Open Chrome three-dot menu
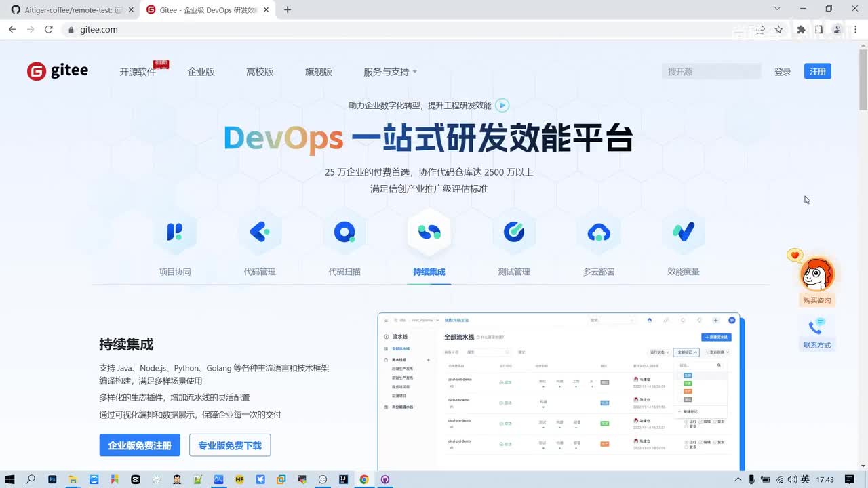The image size is (868, 488). pyautogui.click(x=855, y=29)
